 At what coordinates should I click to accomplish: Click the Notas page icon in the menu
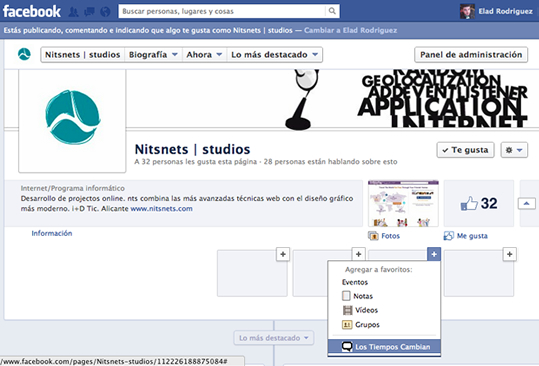point(346,296)
